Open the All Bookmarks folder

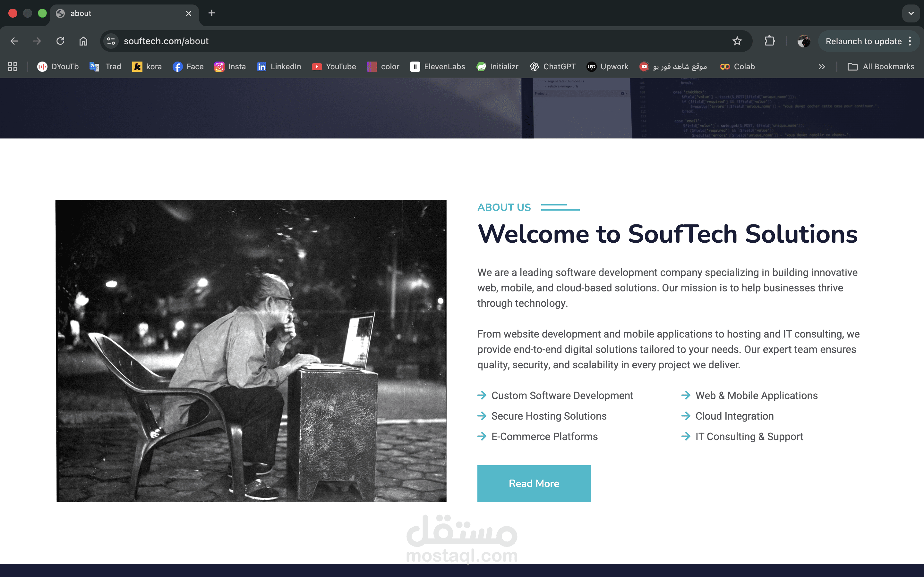[881, 67]
